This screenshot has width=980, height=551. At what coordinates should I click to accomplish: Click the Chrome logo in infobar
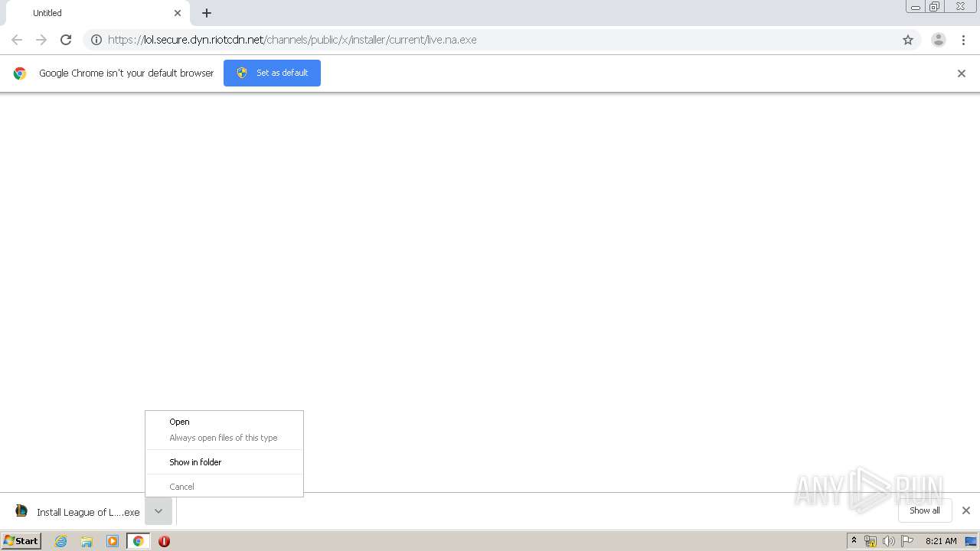(20, 73)
